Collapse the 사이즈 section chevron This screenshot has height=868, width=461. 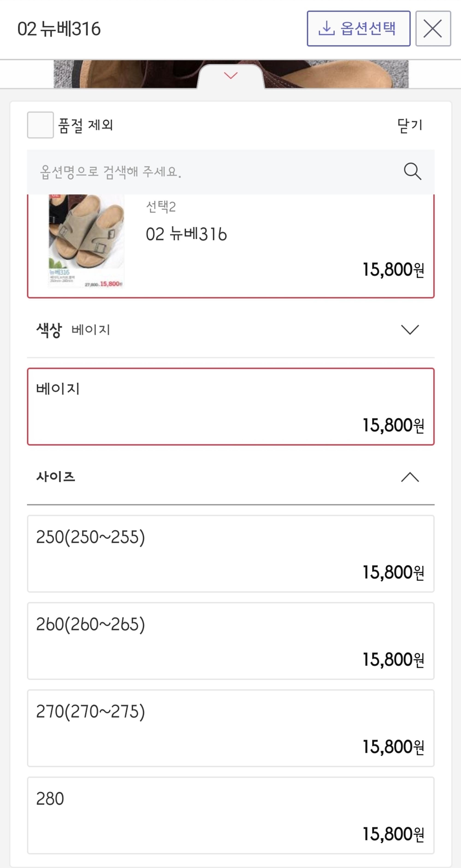pos(410,477)
